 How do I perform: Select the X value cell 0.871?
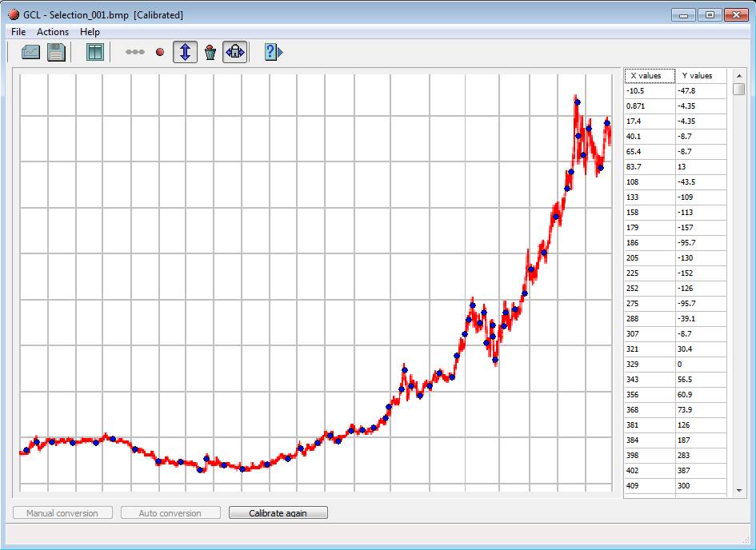pos(650,106)
